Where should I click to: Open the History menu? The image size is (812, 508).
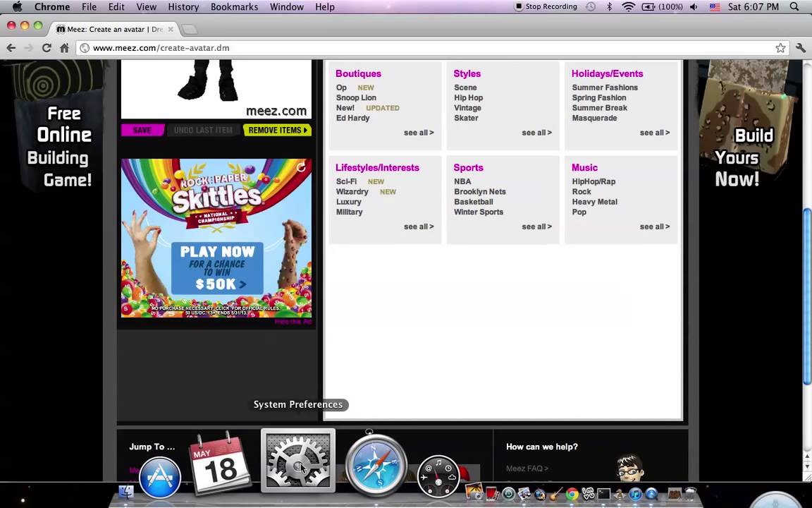(x=183, y=7)
